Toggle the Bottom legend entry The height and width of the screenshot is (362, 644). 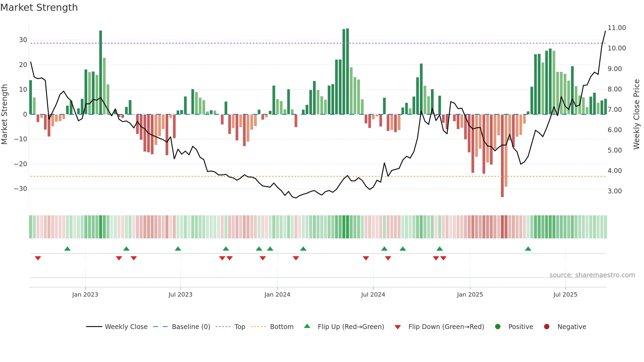pyautogui.click(x=272, y=327)
